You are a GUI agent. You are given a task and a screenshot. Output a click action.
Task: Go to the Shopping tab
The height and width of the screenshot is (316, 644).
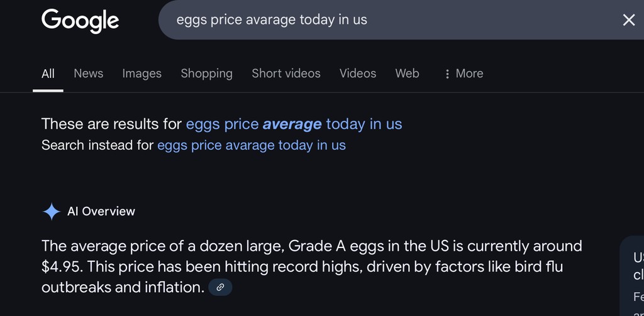click(206, 74)
